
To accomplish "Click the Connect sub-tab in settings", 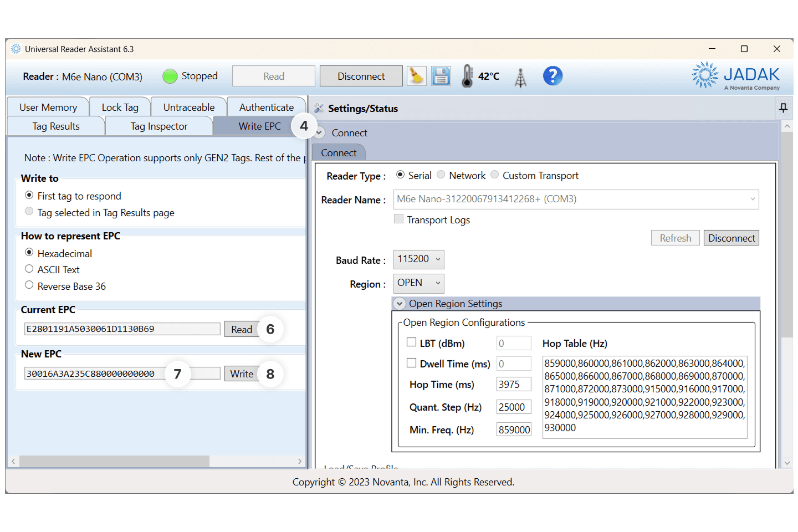I will [x=339, y=153].
